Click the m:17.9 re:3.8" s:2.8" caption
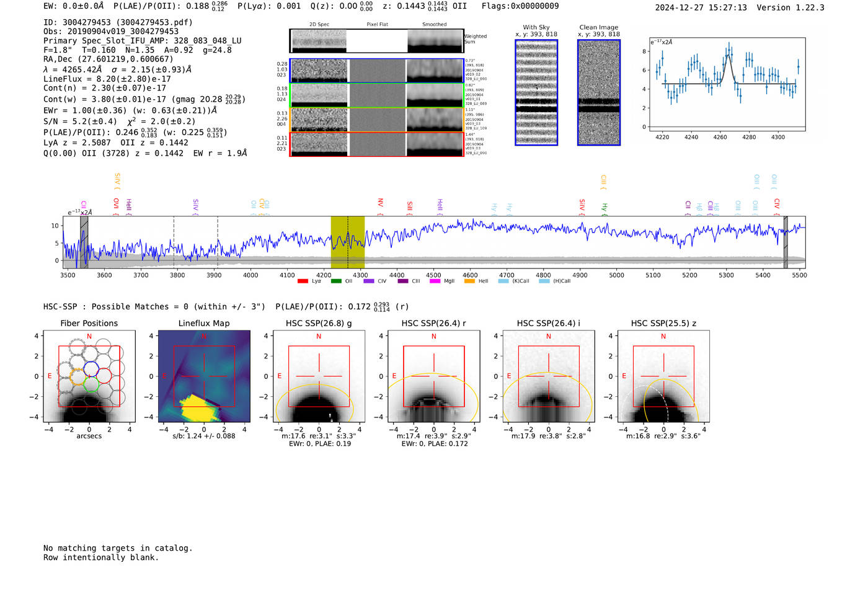This screenshot has width=868, height=591. click(549, 436)
